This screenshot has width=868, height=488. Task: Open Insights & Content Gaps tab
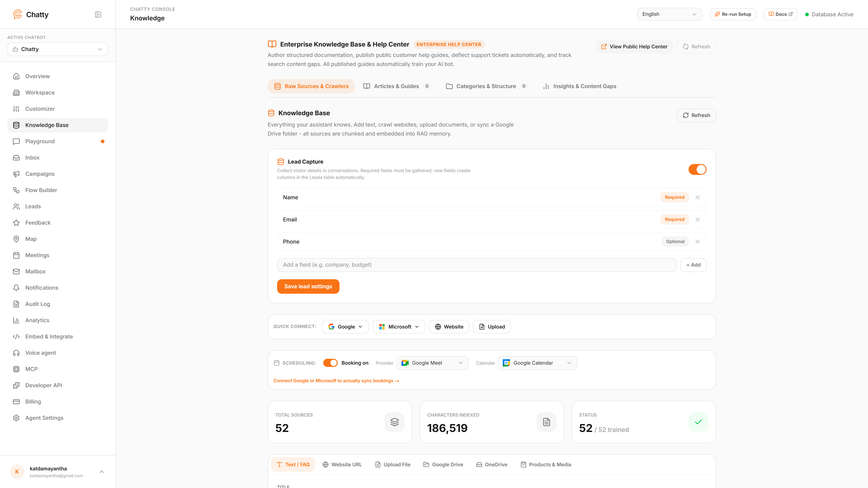(580, 86)
